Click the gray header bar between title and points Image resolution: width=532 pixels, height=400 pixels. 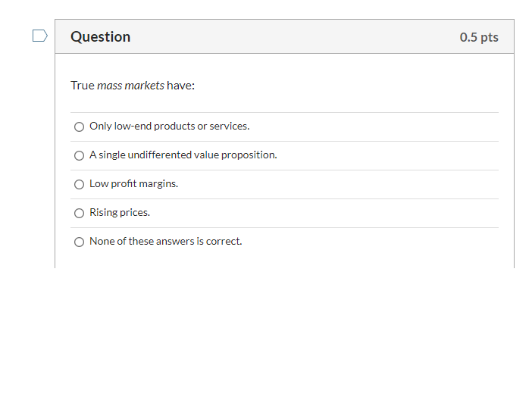[295, 36]
